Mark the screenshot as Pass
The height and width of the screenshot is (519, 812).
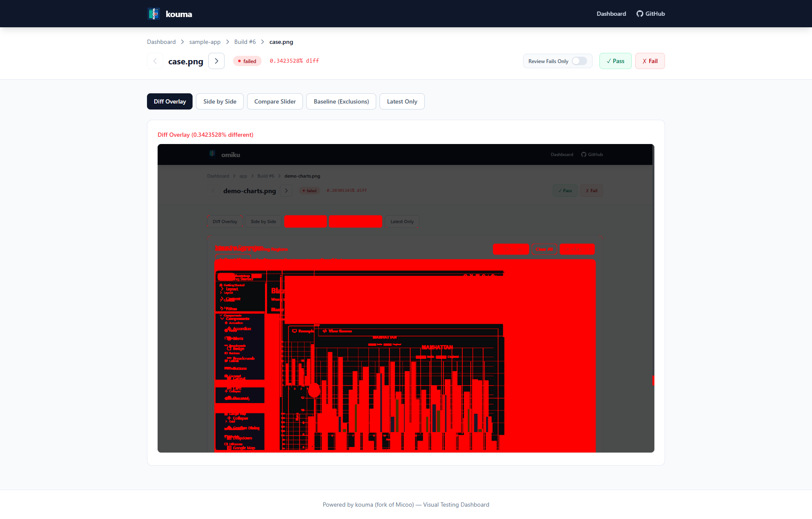coord(615,61)
